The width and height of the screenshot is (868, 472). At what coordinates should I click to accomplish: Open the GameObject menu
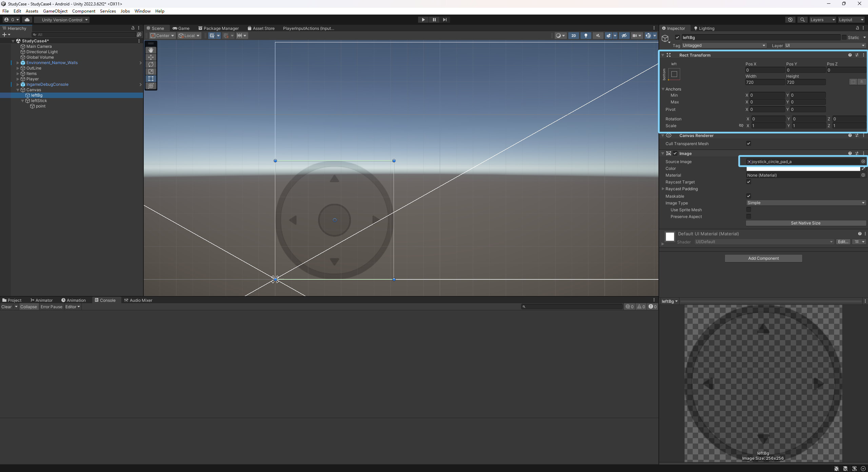tap(55, 11)
